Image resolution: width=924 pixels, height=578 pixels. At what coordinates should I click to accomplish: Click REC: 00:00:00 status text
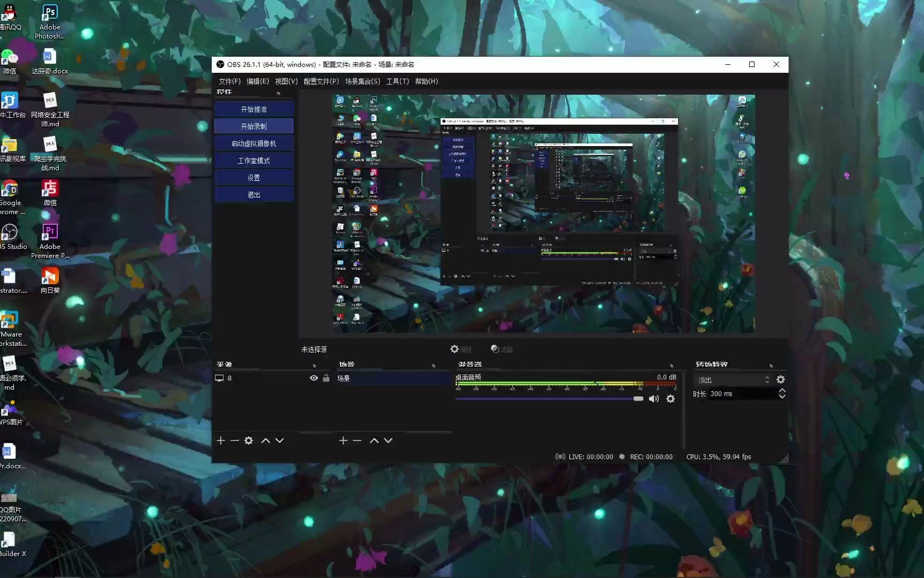(651, 457)
